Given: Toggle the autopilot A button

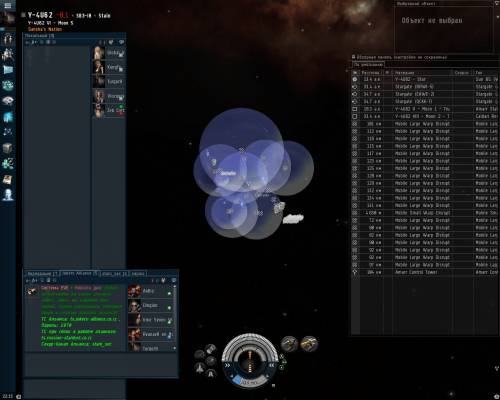Looking at the screenshot, I should 211,374.
